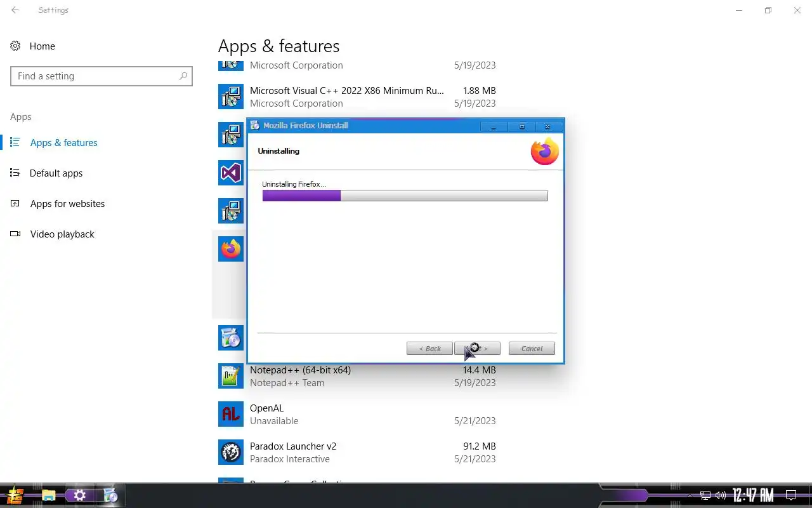Click the Firefox icon in apps list
Image resolution: width=812 pixels, height=508 pixels.
click(231, 249)
